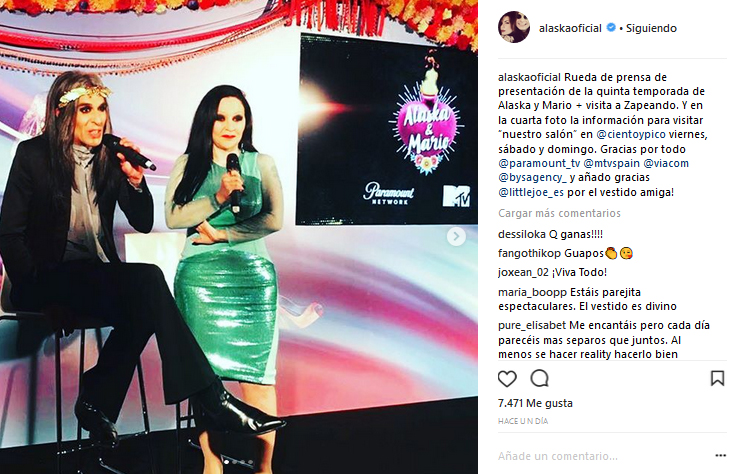Open the three-dot more options menu
730x474 pixels.
pyautogui.click(x=720, y=456)
